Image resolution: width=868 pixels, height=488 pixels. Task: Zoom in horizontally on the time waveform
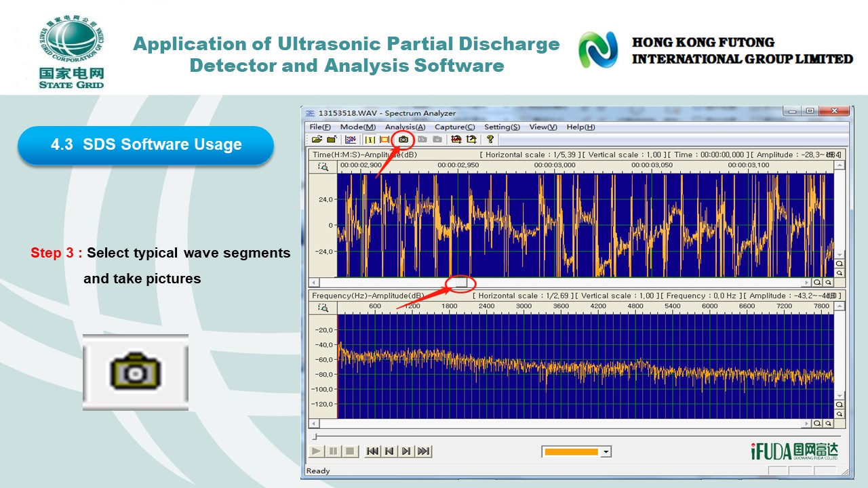click(817, 282)
